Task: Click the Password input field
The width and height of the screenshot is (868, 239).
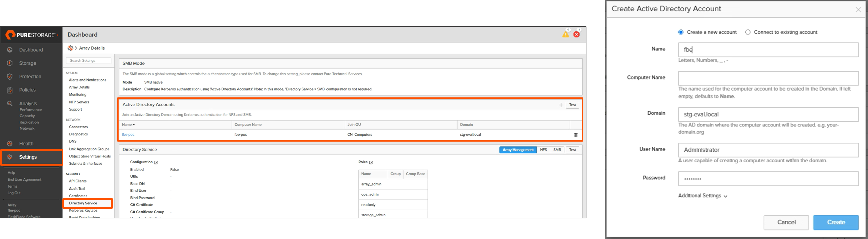Action: pos(768,179)
